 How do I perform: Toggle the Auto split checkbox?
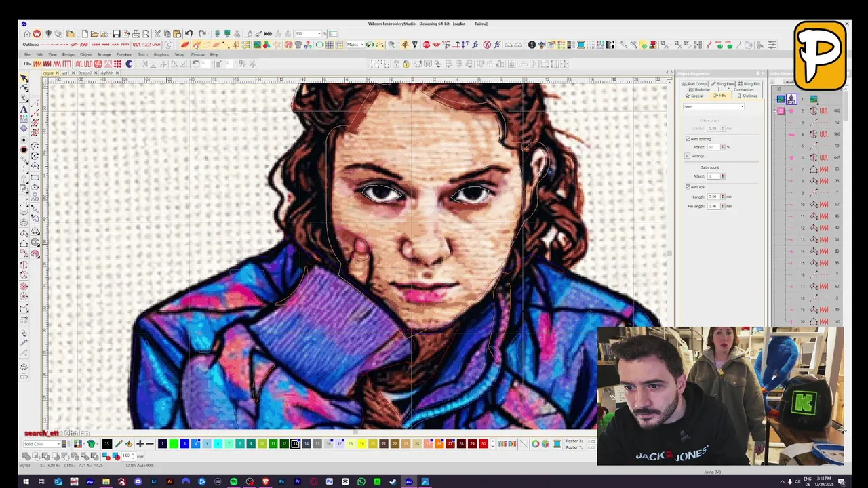688,187
